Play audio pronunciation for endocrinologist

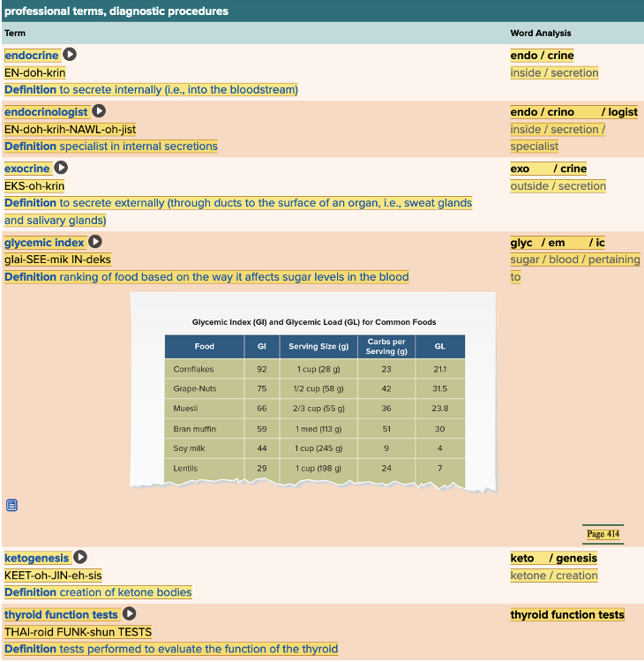coord(100,111)
